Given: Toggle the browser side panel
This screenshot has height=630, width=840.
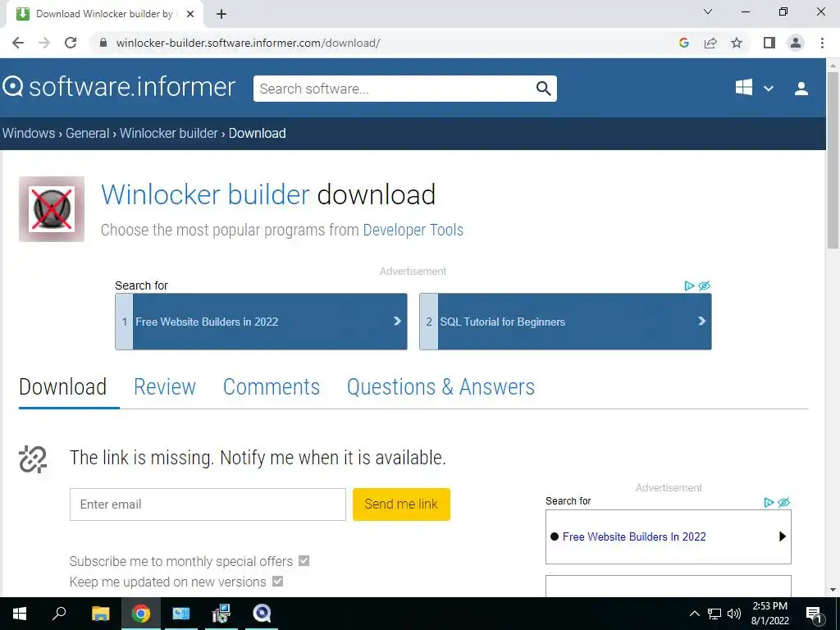Looking at the screenshot, I should pyautogui.click(x=769, y=43).
